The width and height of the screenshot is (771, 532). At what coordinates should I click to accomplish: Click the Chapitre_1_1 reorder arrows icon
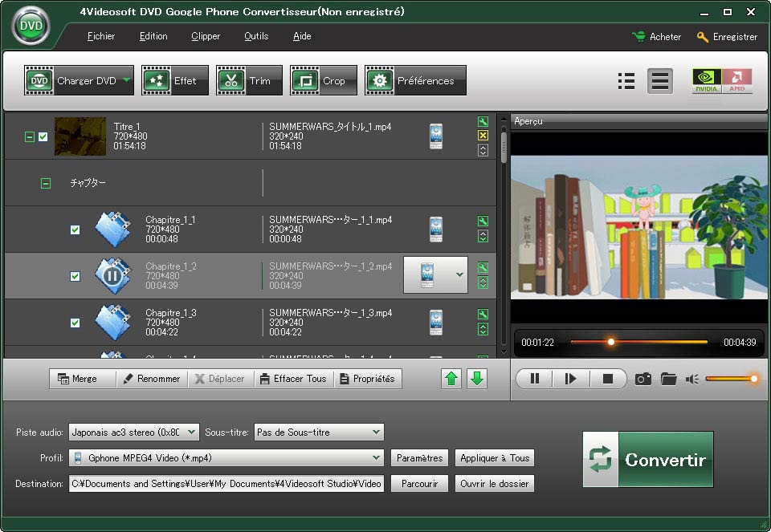pos(483,236)
